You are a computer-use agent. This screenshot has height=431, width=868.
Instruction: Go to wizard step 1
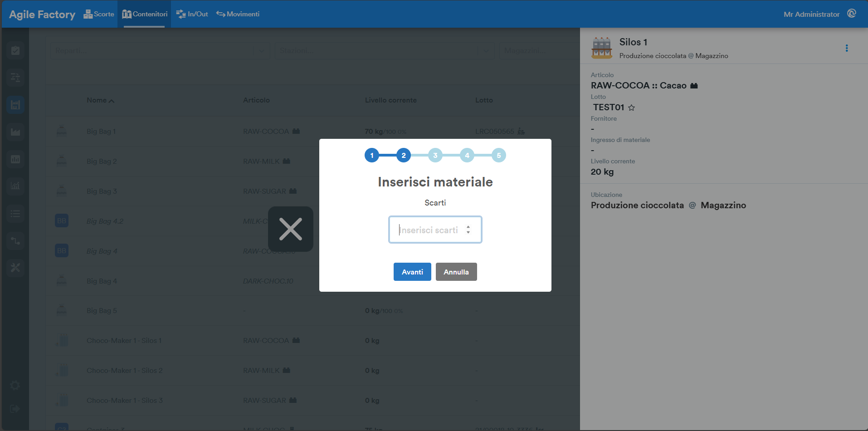pos(372,155)
